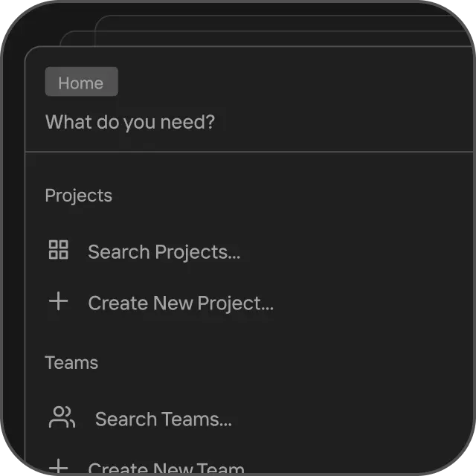Select the "Search Projects..." command
Viewport: 476px width, 476px height.
[x=164, y=252]
